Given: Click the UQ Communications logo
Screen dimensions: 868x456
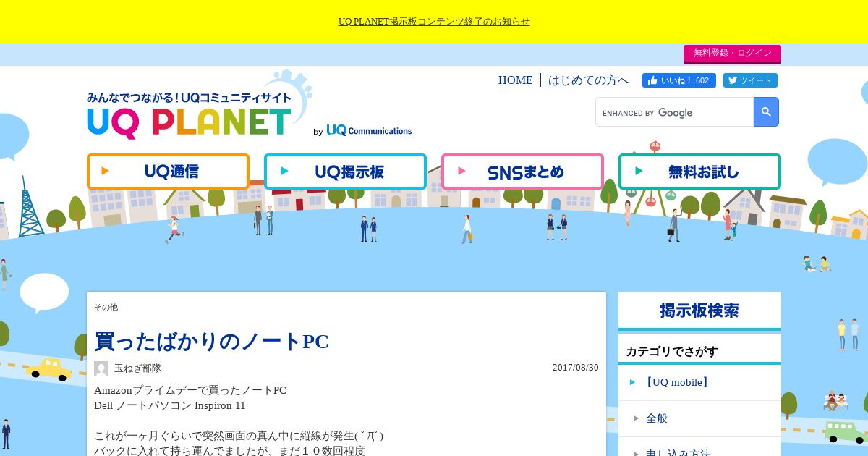Looking at the screenshot, I should pos(369,131).
